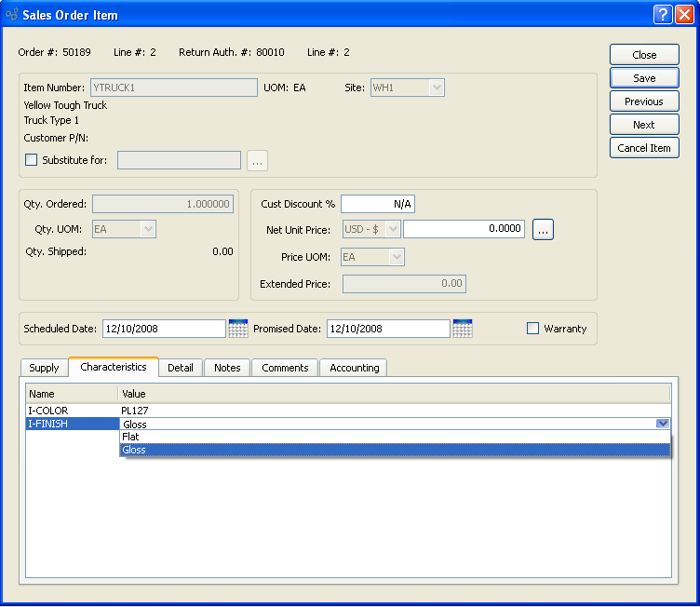Go to the Next line item
Image resolution: width=700 pixels, height=607 pixels.
coord(644,125)
